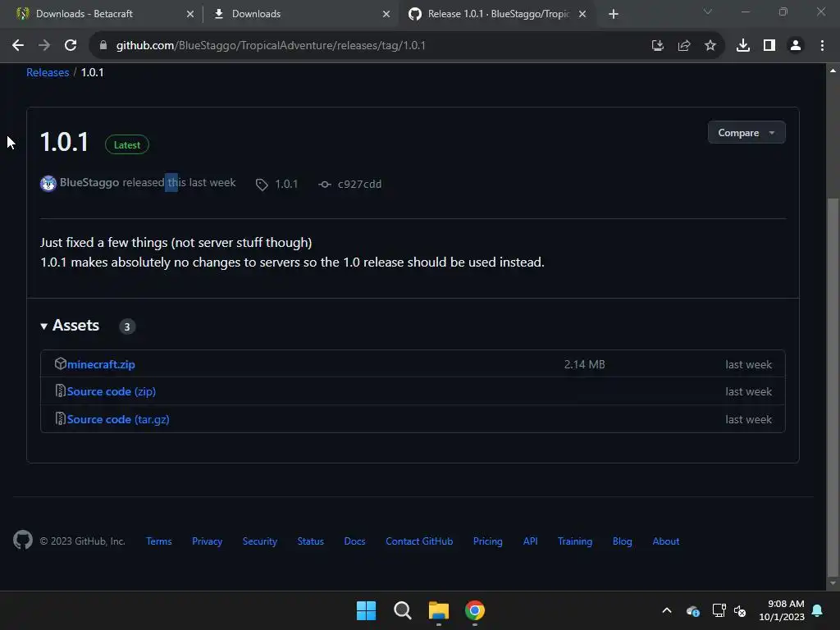Screen dimensions: 840x630
Task: Click OneDrive cloud tray icon
Action: (x=692, y=610)
